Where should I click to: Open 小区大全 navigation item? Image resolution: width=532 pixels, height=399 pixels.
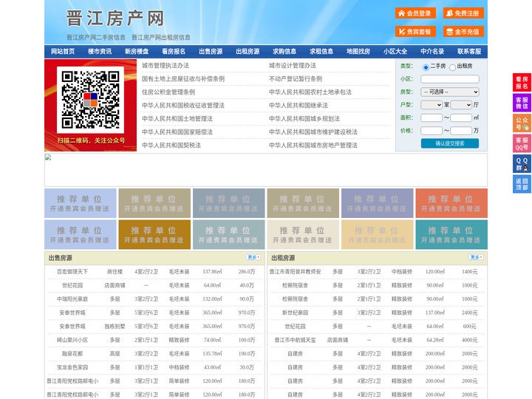pos(395,52)
